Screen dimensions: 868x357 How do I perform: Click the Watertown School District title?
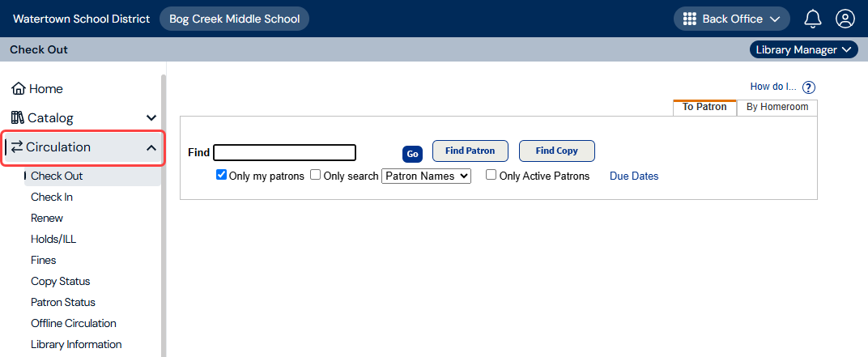[x=81, y=19]
